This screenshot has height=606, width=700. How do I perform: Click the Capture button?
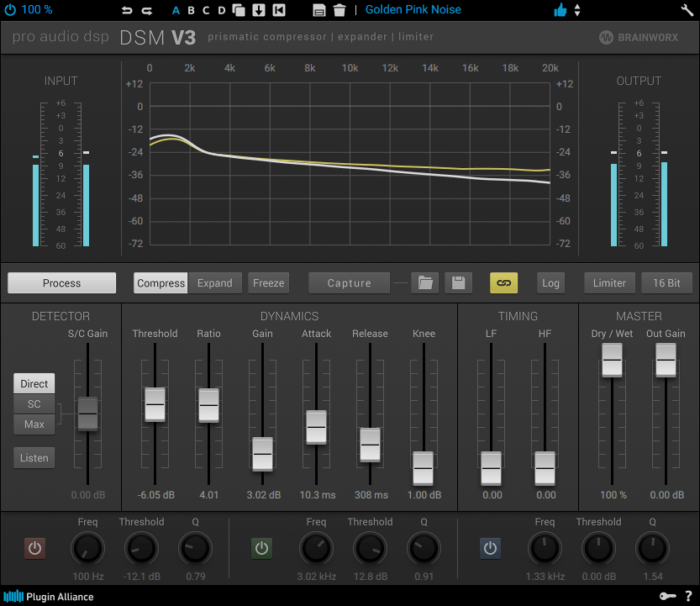[x=350, y=283]
